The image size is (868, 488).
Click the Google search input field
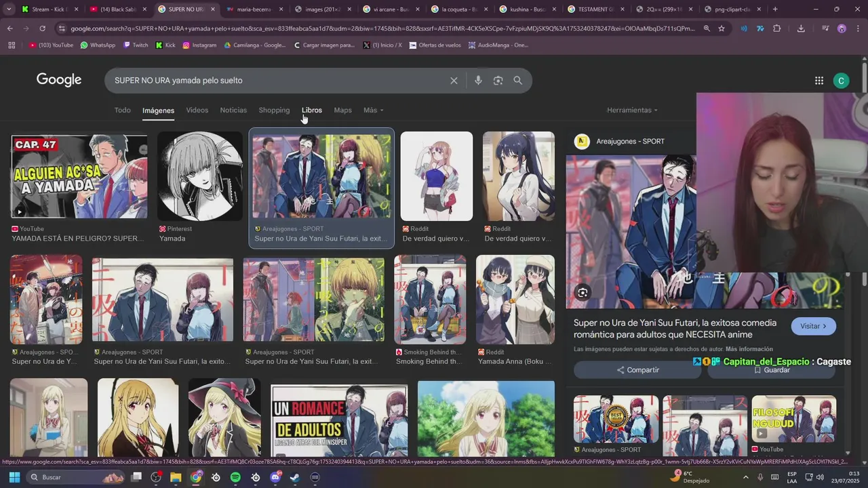[278, 81]
